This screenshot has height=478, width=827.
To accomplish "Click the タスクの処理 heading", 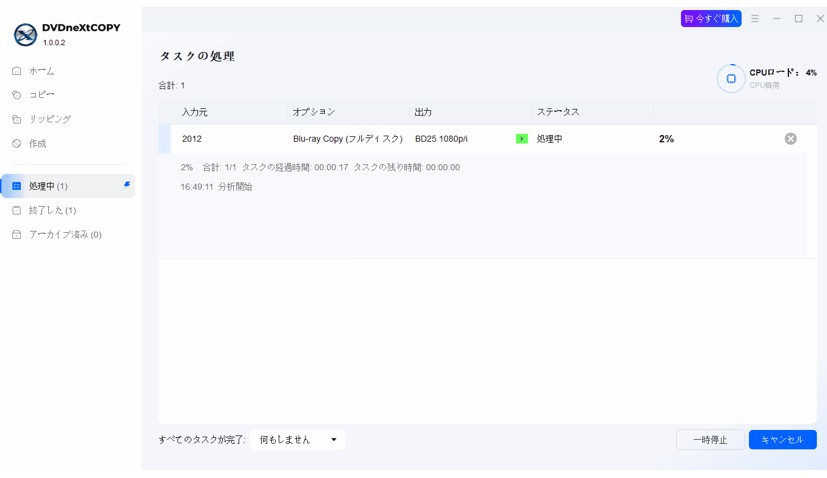I will coord(197,56).
